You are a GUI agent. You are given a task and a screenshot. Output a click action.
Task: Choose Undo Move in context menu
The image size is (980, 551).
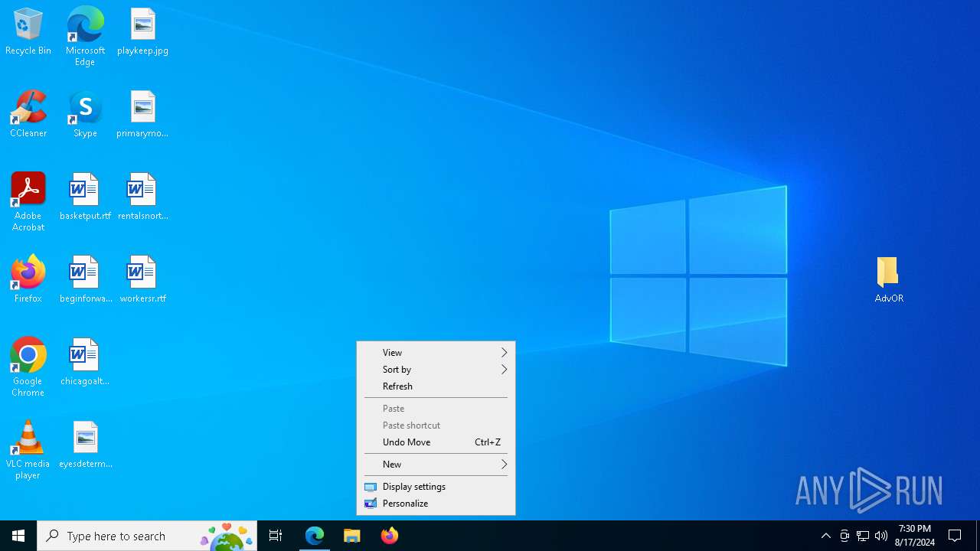pos(436,442)
